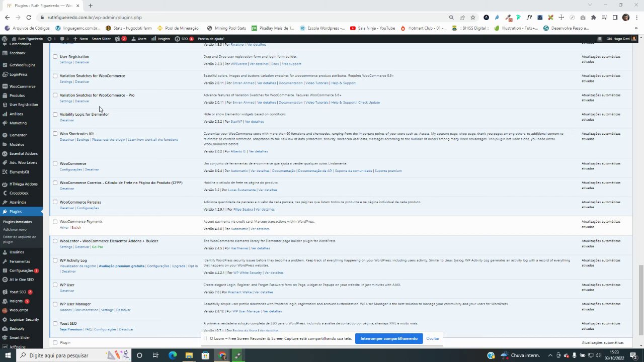Open the browser side panel icon

(615, 17)
